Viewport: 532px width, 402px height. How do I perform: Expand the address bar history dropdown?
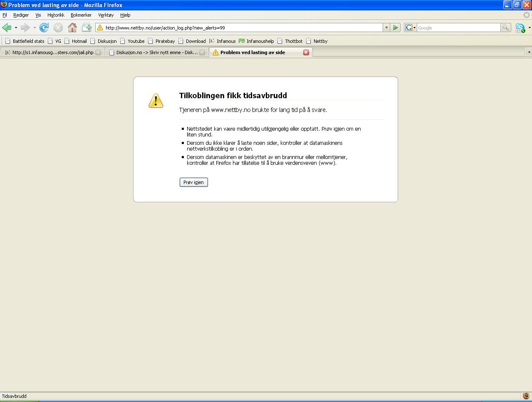point(386,28)
